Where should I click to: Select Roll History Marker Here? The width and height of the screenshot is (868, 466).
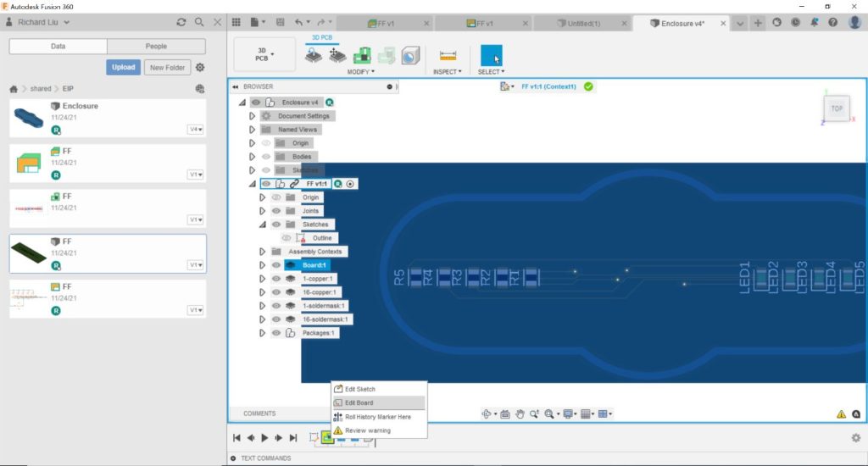[x=378, y=417]
